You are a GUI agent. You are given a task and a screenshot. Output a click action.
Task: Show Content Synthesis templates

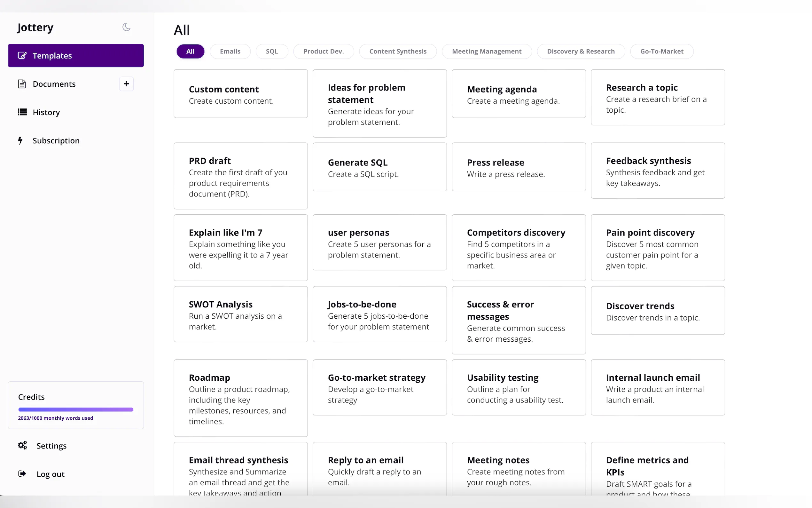(398, 52)
